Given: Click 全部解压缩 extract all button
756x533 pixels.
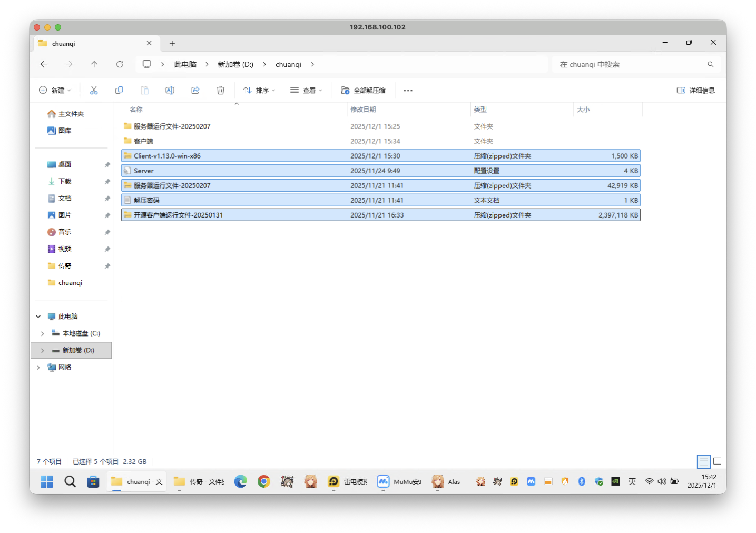Looking at the screenshot, I should click(x=364, y=91).
